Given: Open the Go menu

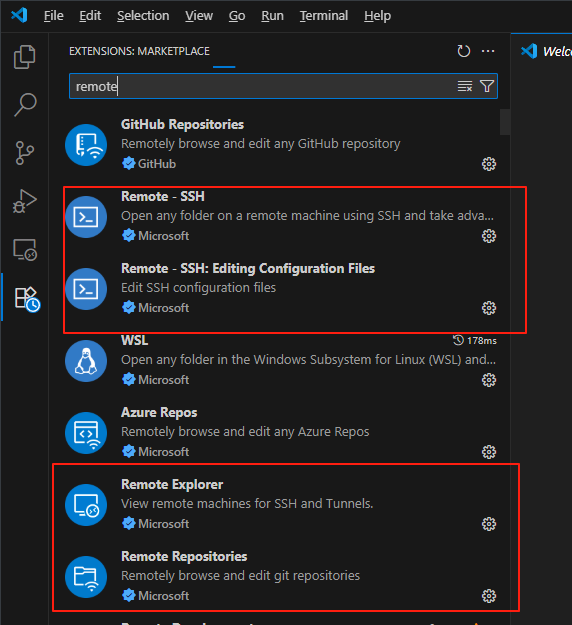Looking at the screenshot, I should (237, 16).
